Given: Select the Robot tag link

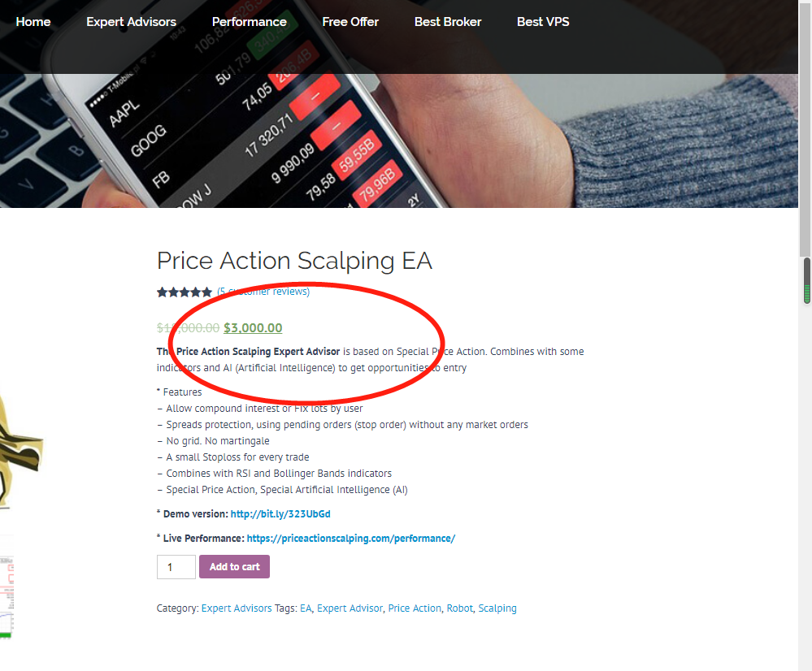Looking at the screenshot, I should [x=459, y=608].
